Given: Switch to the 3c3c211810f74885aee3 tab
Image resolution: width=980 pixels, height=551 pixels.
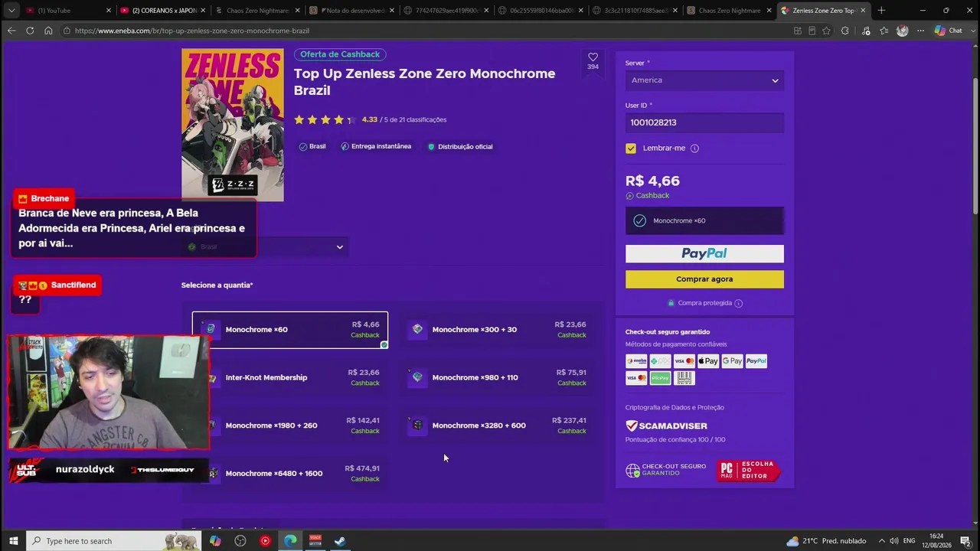Looking at the screenshot, I should click(x=635, y=11).
